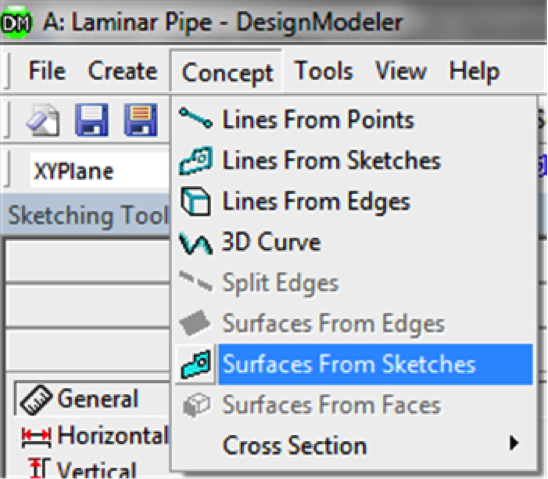Click the Surfaces From Sketches icon
Image resolution: width=548 pixels, height=479 pixels.
click(x=196, y=364)
